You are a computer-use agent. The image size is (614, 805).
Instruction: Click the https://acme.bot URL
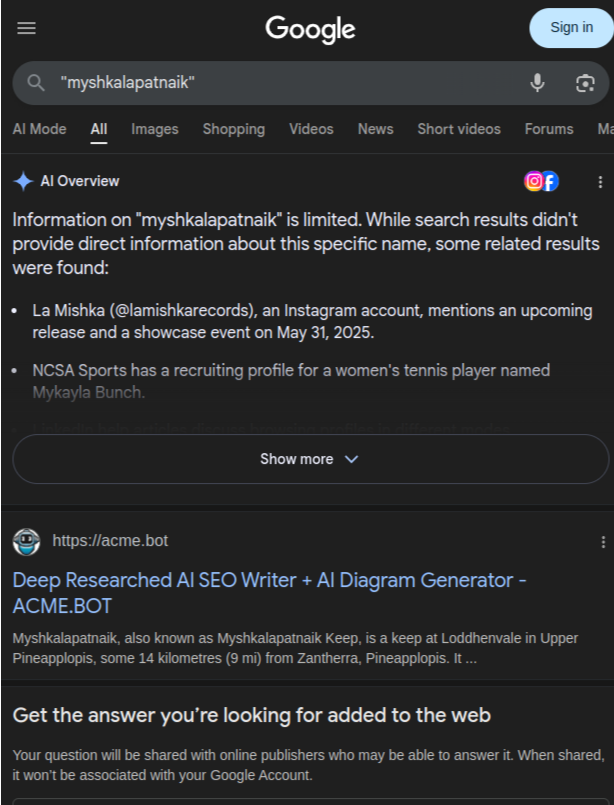click(110, 541)
